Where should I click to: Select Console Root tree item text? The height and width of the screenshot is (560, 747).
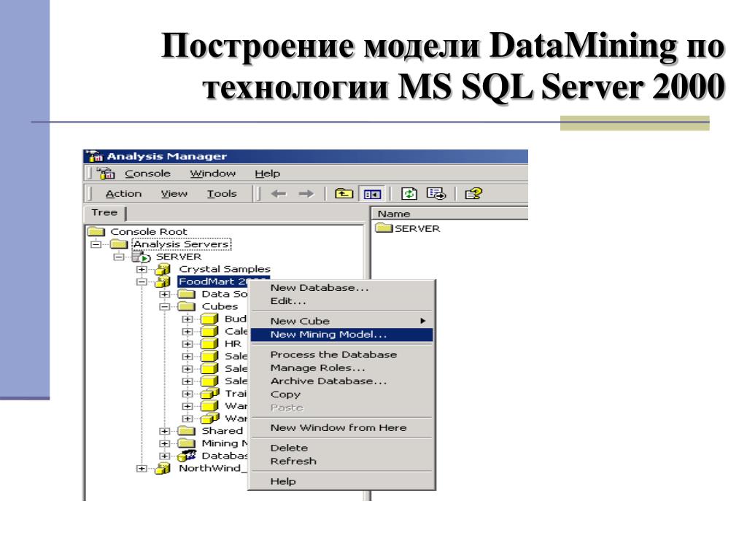click(x=149, y=231)
